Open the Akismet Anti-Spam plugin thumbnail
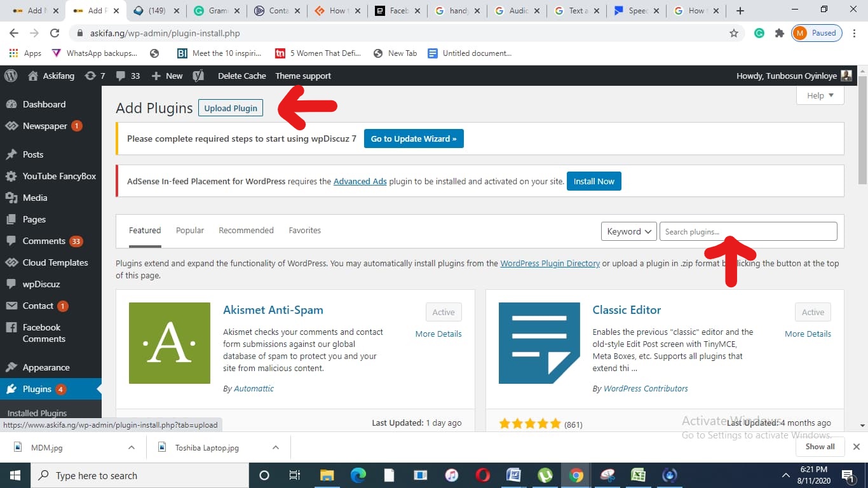The width and height of the screenshot is (868, 488). click(x=169, y=343)
